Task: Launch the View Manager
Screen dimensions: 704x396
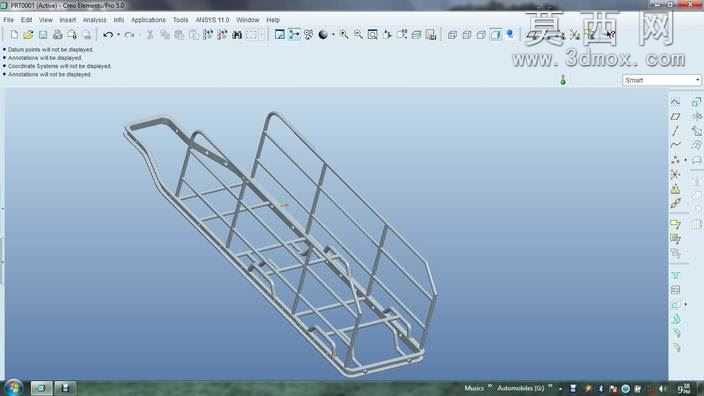Action: (431, 35)
